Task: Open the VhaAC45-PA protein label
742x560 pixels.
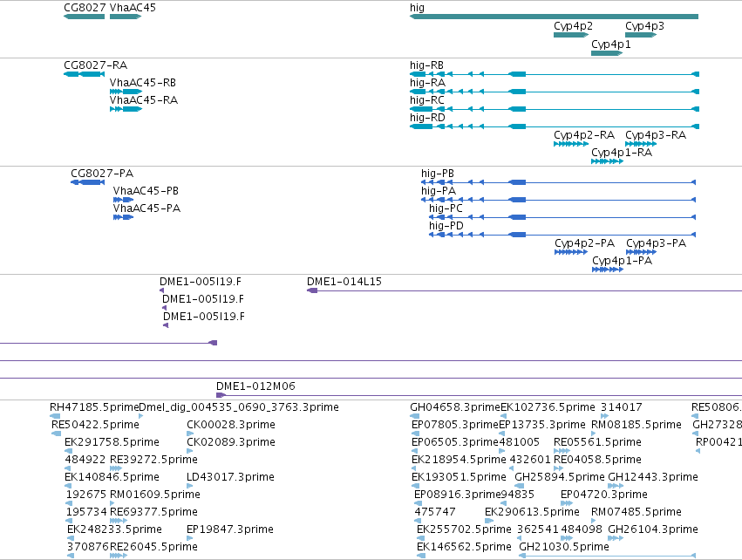Action: click(x=146, y=208)
